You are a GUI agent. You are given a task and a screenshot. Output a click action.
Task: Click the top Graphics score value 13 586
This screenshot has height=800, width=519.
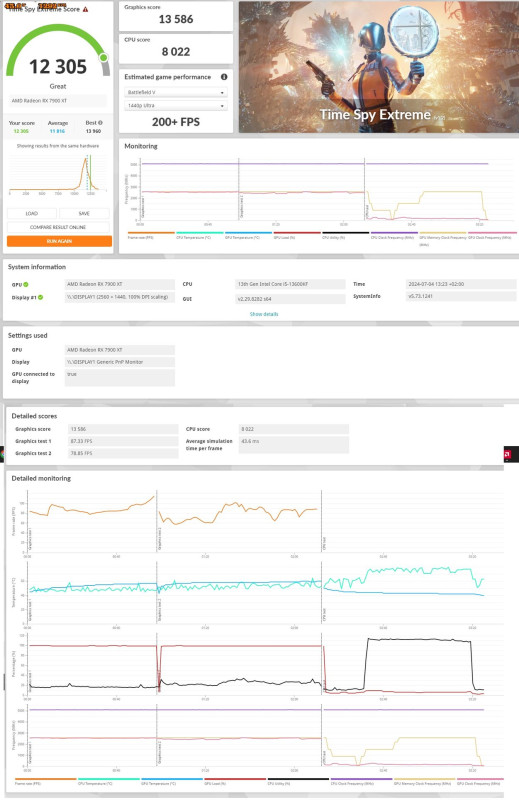[176, 19]
